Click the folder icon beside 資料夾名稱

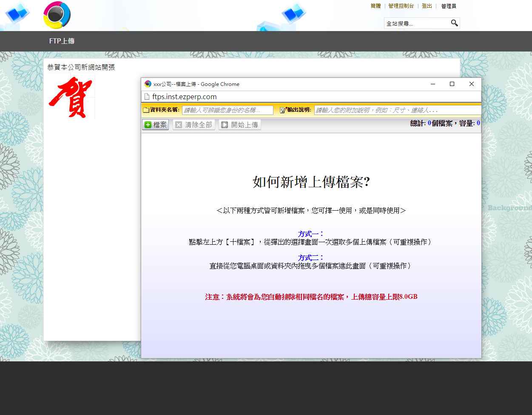click(146, 110)
